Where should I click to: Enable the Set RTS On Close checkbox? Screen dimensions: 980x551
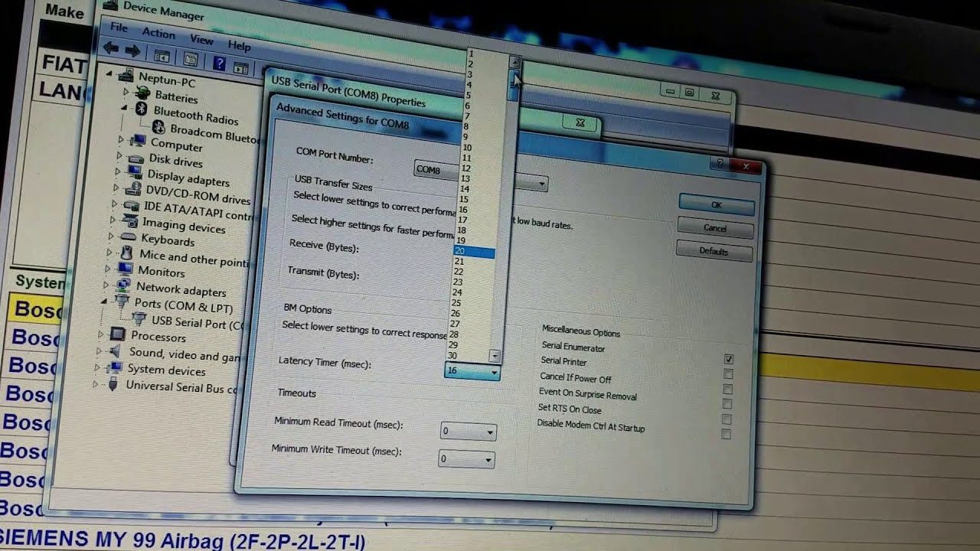[x=727, y=419]
